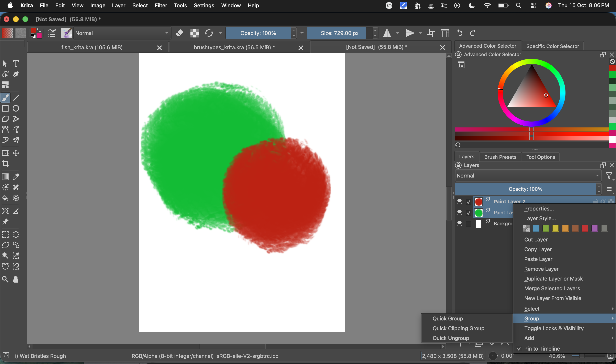Open the brush blending mode Normal dropdown
616x364 pixels.
122,33
